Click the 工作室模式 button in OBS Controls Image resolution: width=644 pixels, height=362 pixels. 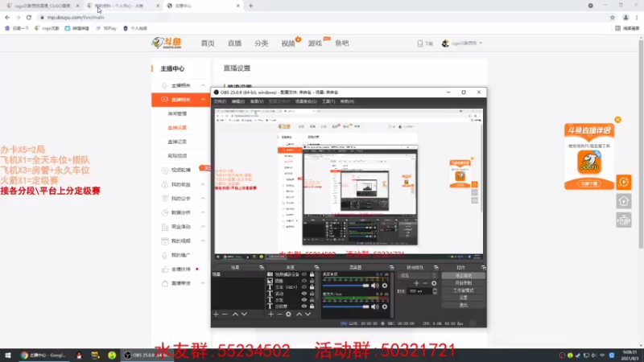[x=464, y=290]
